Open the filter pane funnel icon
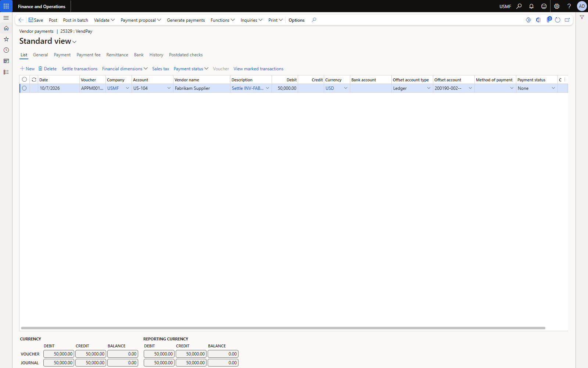This screenshot has width=588, height=368. (x=582, y=17)
